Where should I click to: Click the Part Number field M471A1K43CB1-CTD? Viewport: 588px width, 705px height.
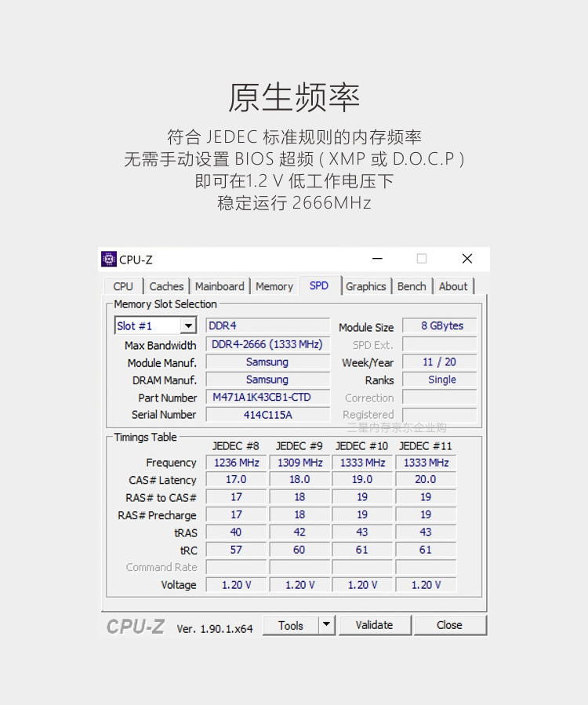click(x=267, y=398)
